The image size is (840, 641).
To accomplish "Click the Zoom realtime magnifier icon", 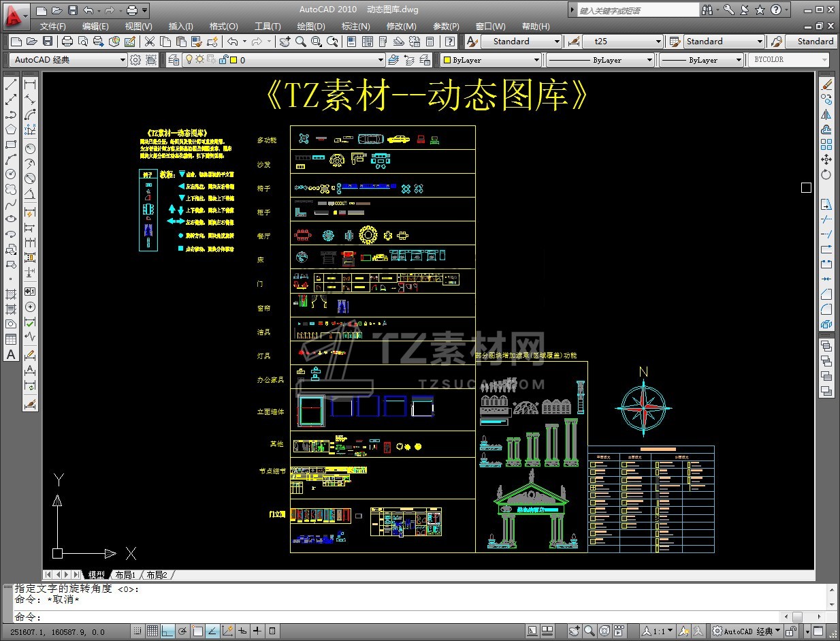I will [x=300, y=42].
